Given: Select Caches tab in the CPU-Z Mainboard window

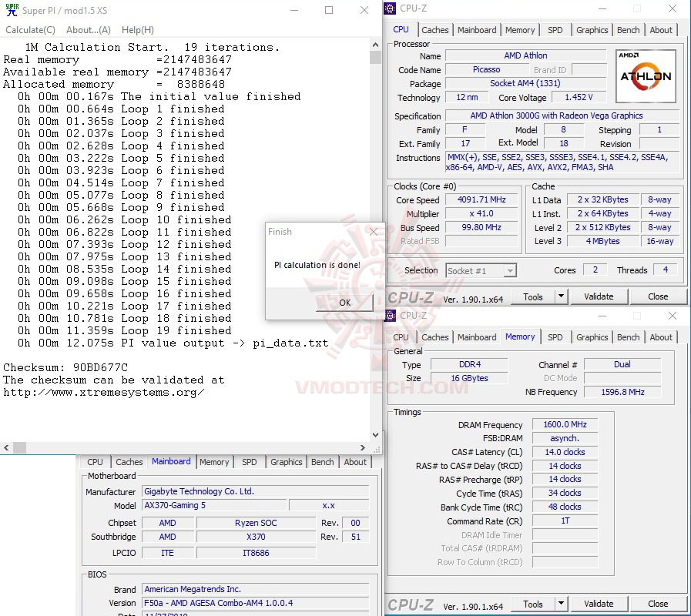Looking at the screenshot, I should point(129,462).
